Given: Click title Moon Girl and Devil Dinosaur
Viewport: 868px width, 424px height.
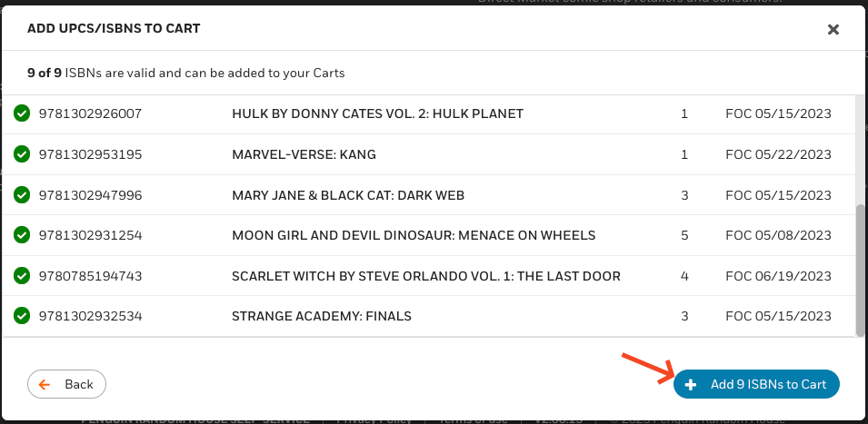Looking at the screenshot, I should tap(414, 235).
